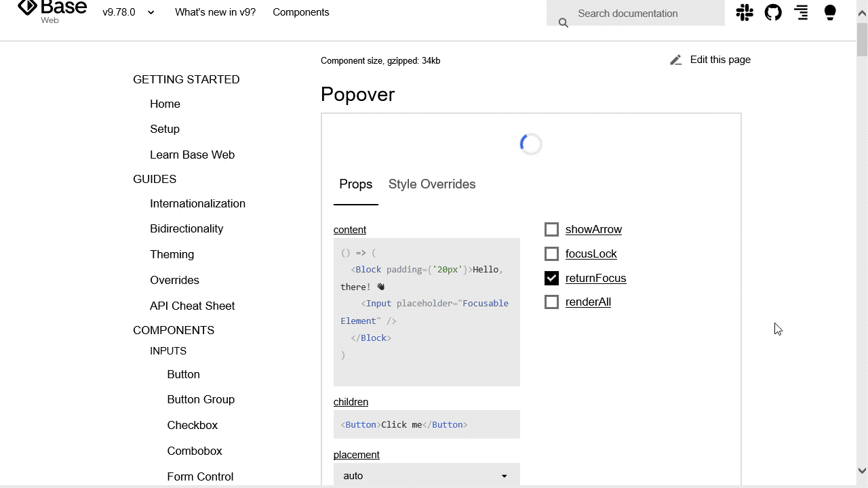Open the Button component page

(x=183, y=374)
